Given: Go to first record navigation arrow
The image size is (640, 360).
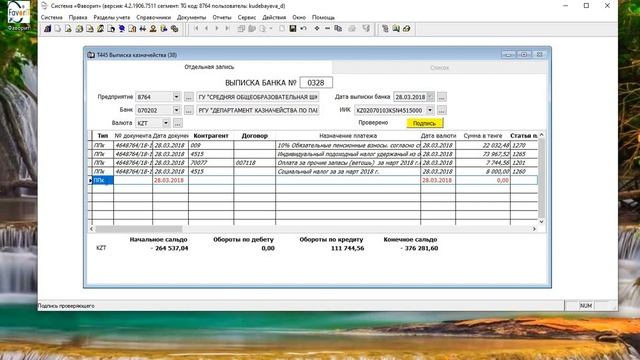Looking at the screenshot, I should (x=196, y=29).
